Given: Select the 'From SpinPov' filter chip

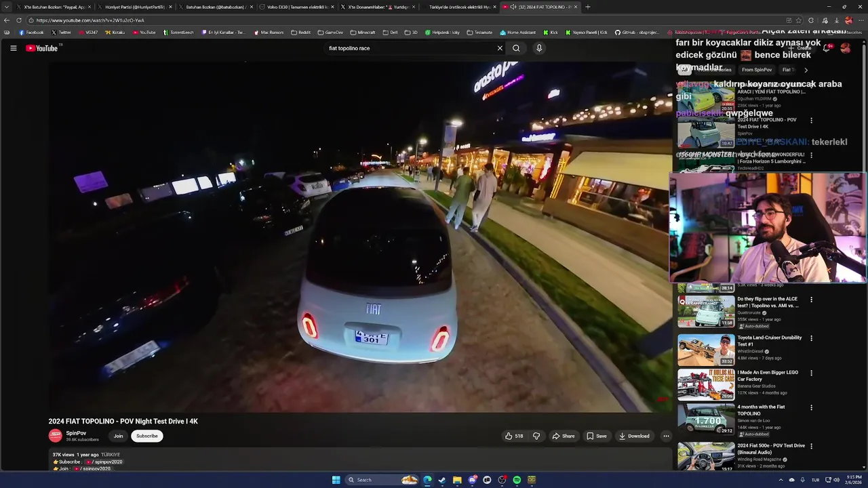Looking at the screenshot, I should (757, 70).
